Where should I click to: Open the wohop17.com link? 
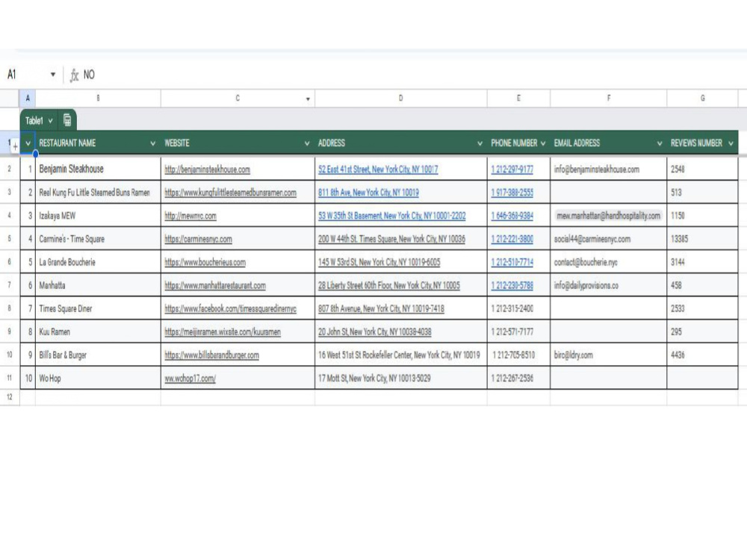190,379
